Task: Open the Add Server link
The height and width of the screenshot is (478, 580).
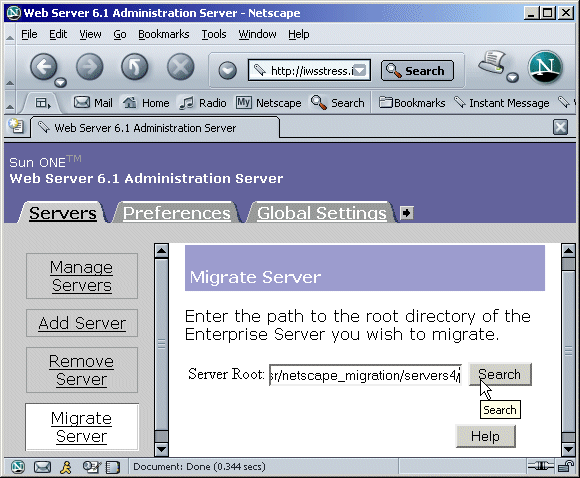Action: pos(82,323)
